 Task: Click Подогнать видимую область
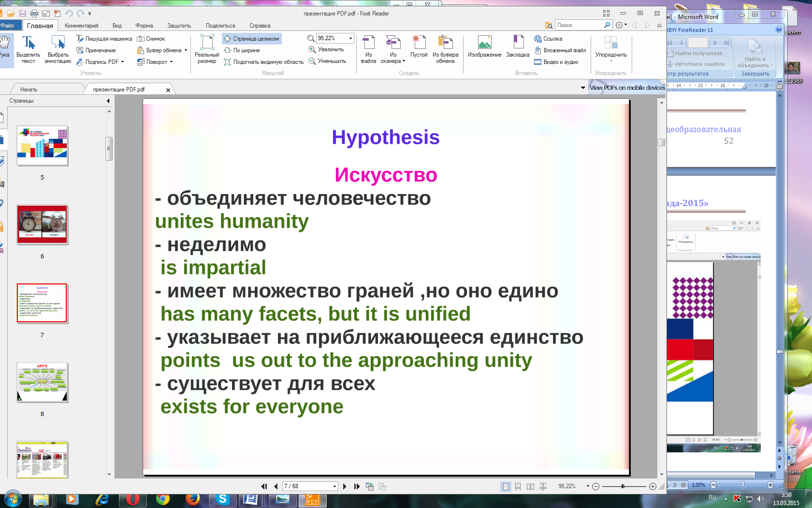pyautogui.click(x=263, y=62)
